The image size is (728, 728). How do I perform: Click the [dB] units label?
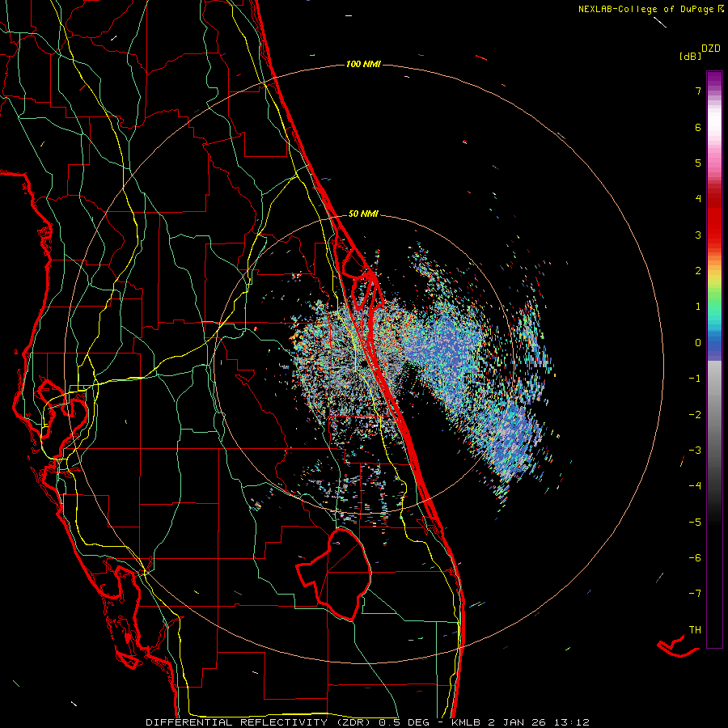click(x=690, y=57)
